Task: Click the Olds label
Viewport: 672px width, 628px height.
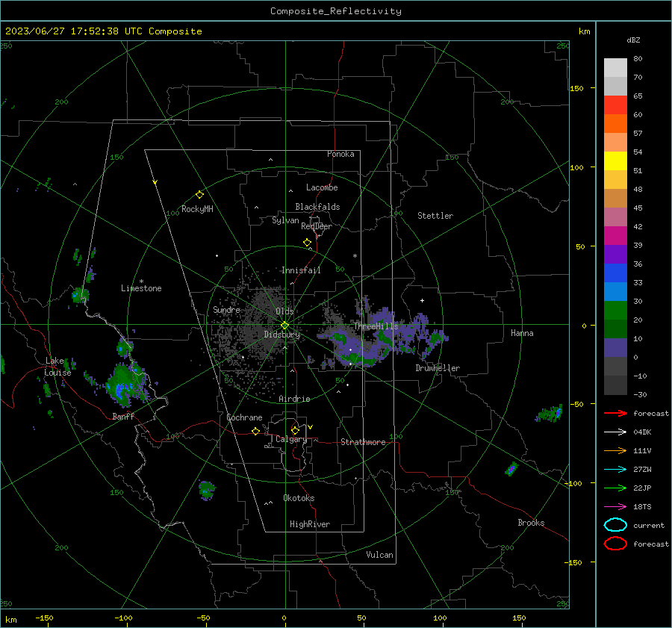Action: (x=284, y=311)
